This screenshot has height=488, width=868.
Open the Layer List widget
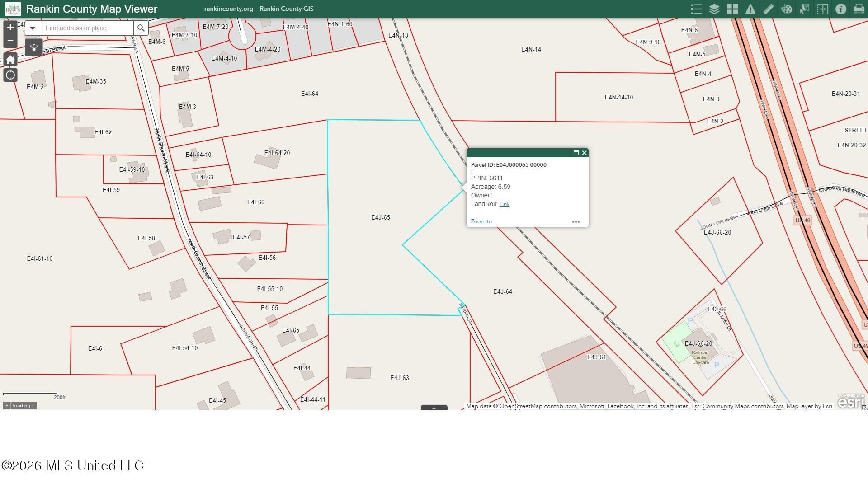tap(714, 9)
